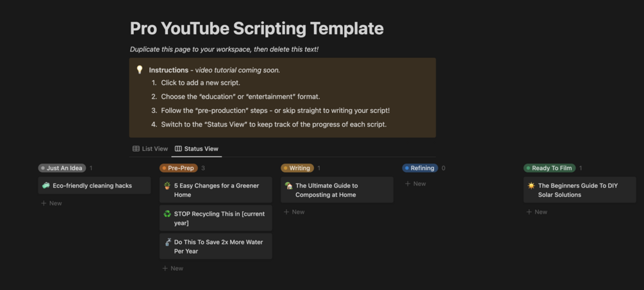Click 'Choose the education or entertainment format' step
644x290 pixels.
[x=240, y=97]
